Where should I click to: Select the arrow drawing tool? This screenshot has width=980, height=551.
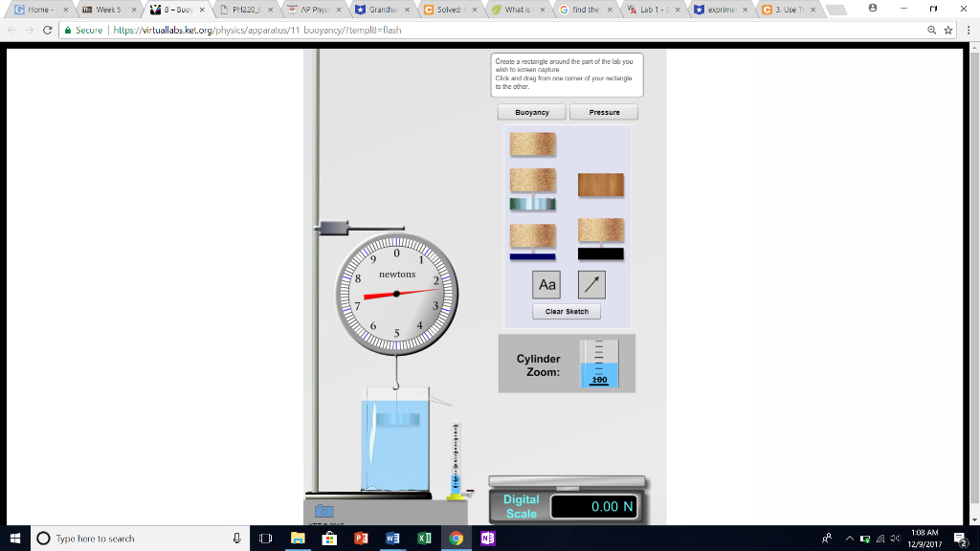pos(591,285)
